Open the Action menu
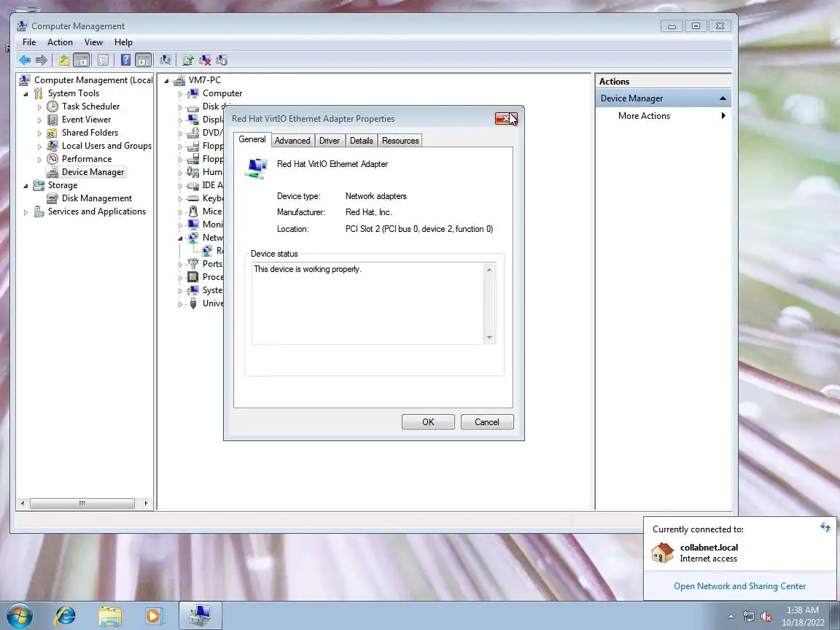 click(60, 42)
